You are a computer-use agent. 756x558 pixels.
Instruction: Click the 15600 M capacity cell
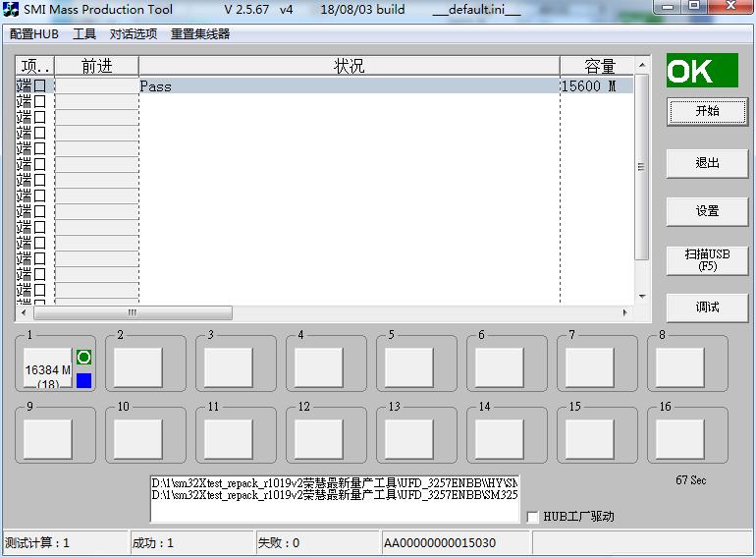[596, 86]
